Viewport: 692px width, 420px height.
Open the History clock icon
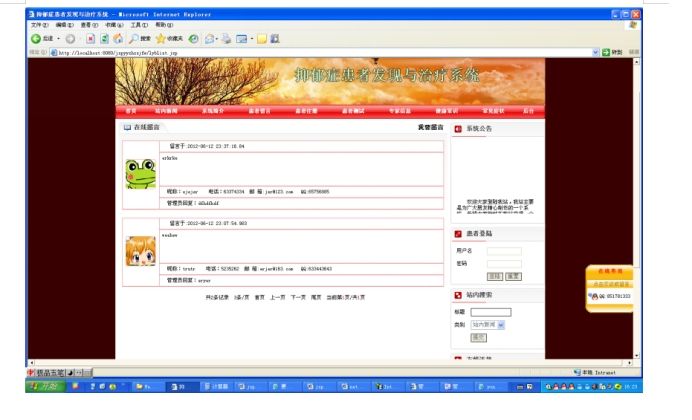193,39
